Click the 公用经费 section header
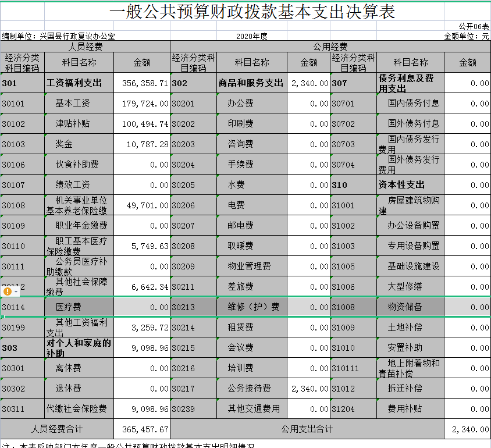Image resolution: width=491 pixels, height=448 pixels. pyautogui.click(x=330, y=47)
